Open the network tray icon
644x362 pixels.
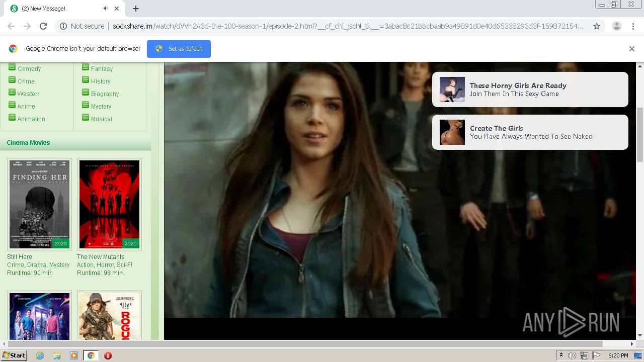[x=584, y=355]
